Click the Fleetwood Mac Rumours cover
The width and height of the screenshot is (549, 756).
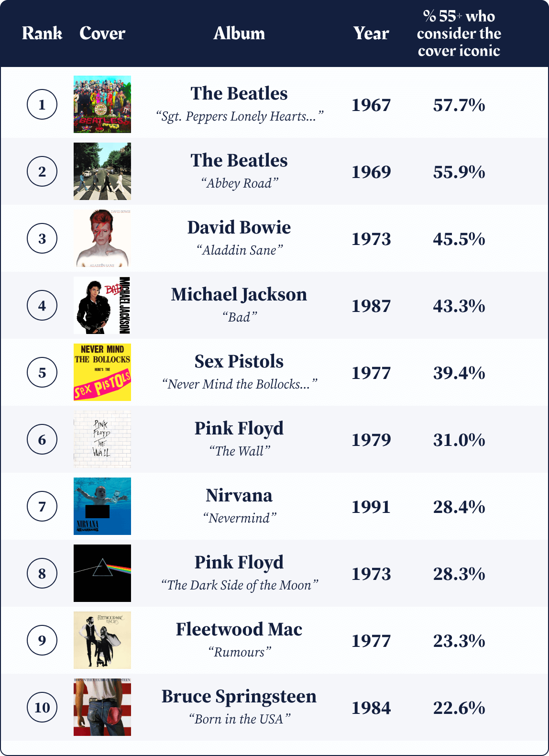(x=102, y=640)
